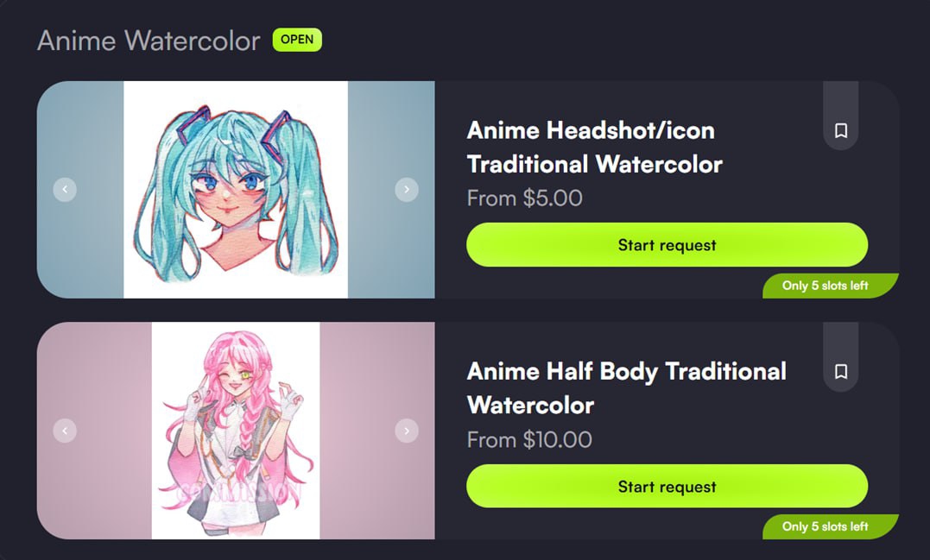Open the pink-haired half body artwork
The image size is (930, 560).
236,431
